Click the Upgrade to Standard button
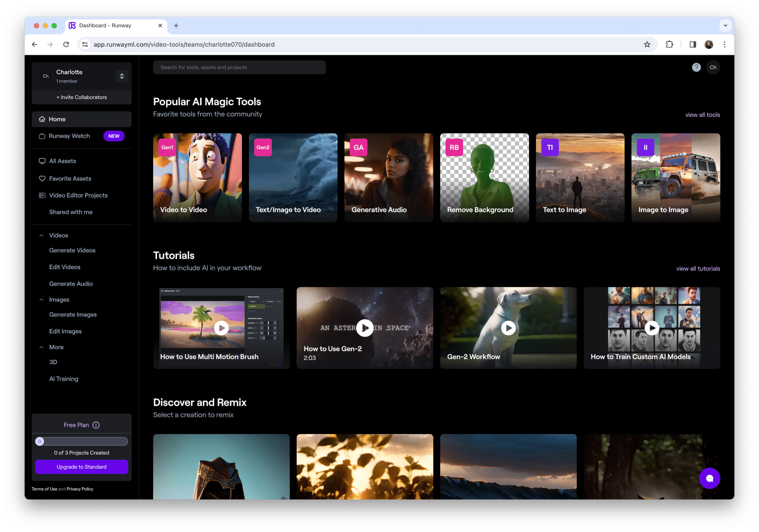The image size is (759, 532). tap(81, 467)
